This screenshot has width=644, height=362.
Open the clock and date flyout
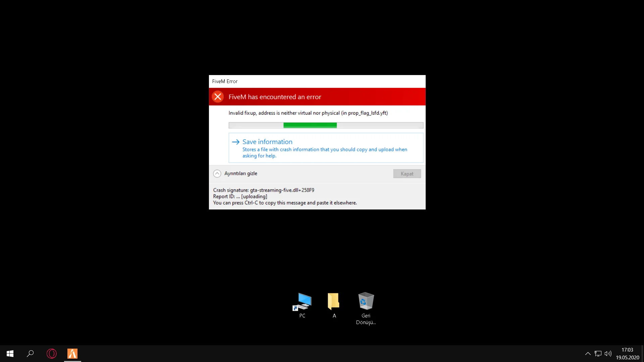point(627,354)
